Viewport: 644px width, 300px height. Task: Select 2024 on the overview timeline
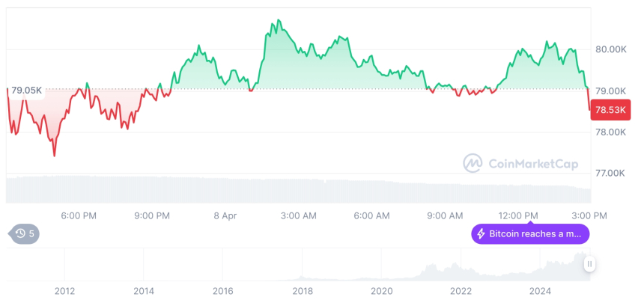coord(540,291)
